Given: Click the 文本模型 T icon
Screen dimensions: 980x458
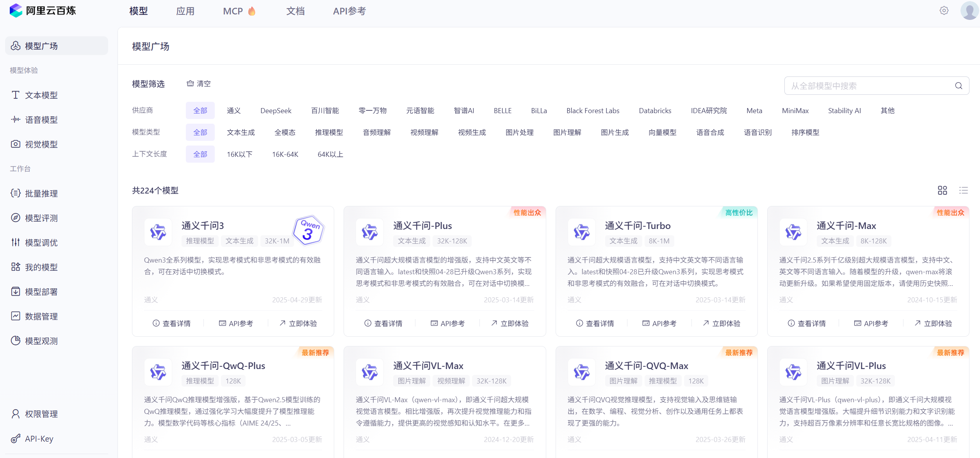Looking at the screenshot, I should coord(16,95).
